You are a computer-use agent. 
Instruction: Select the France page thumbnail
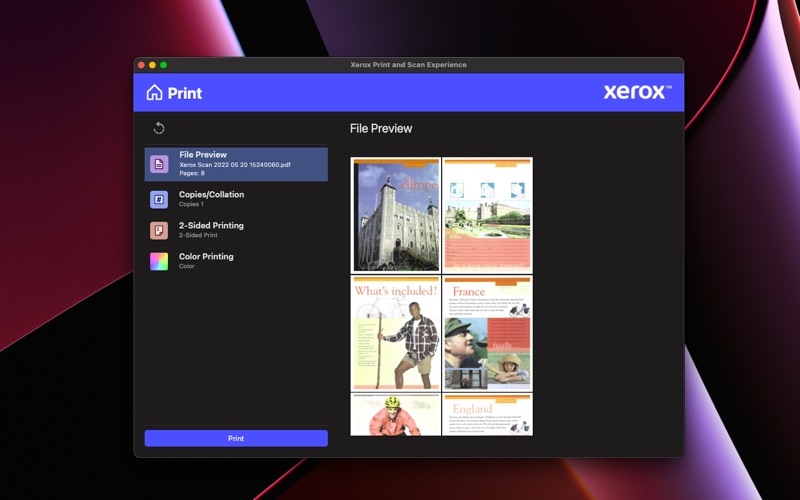click(x=488, y=334)
